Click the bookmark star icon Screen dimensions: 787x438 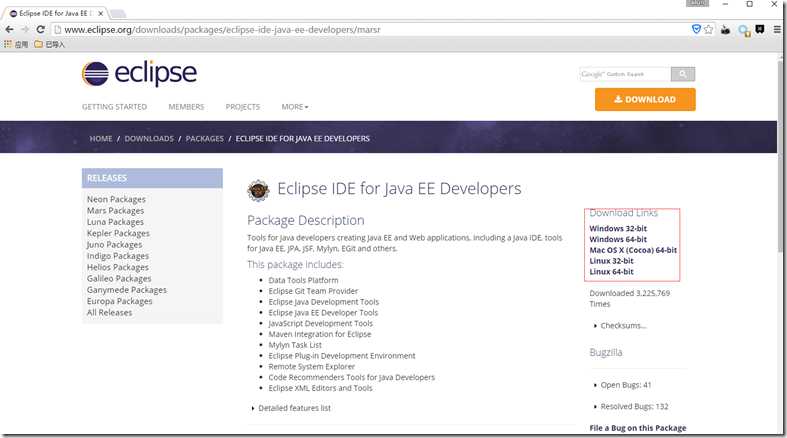(x=708, y=30)
